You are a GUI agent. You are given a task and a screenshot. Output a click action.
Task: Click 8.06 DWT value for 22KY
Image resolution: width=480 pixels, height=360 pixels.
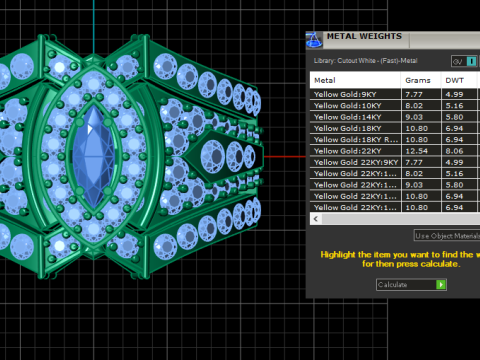pyautogui.click(x=454, y=151)
